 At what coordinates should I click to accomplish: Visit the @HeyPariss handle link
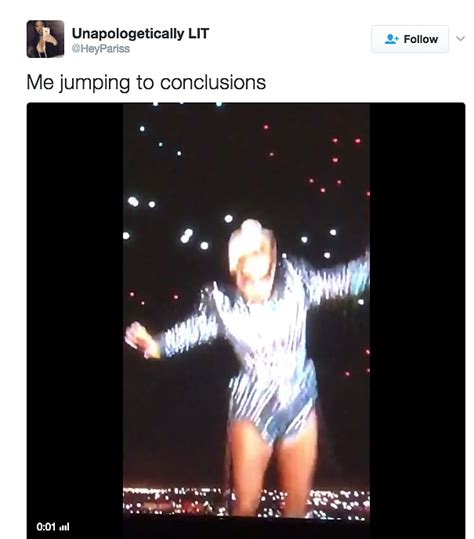pyautogui.click(x=101, y=49)
